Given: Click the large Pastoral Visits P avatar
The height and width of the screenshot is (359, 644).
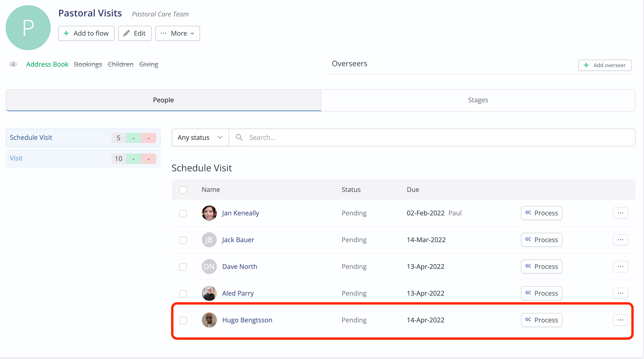Looking at the screenshot, I should (x=28, y=28).
